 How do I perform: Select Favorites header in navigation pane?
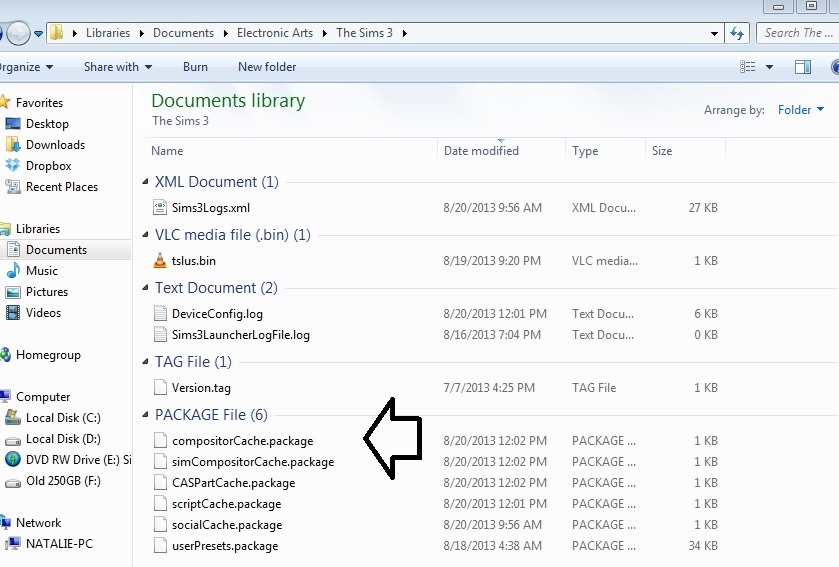coord(39,102)
